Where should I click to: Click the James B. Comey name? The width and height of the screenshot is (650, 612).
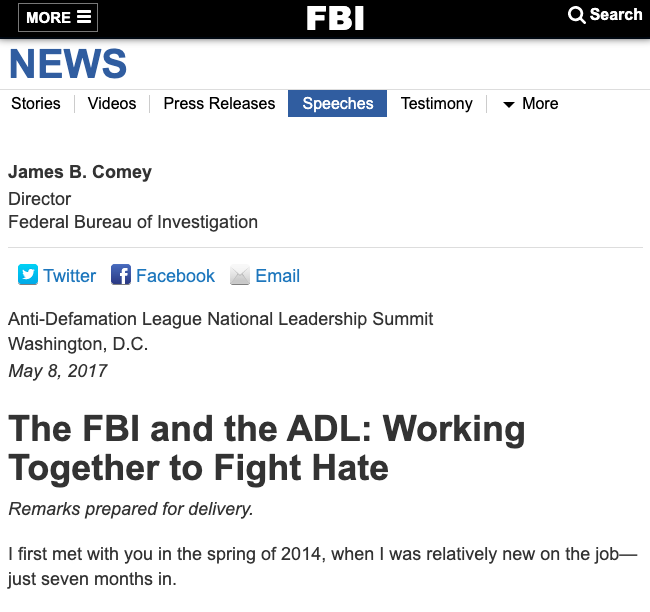(80, 172)
